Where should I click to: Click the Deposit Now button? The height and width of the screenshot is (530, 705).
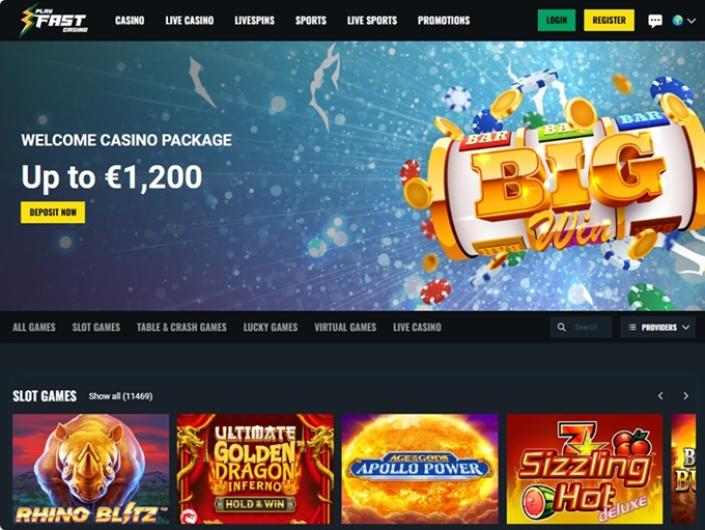click(53, 212)
